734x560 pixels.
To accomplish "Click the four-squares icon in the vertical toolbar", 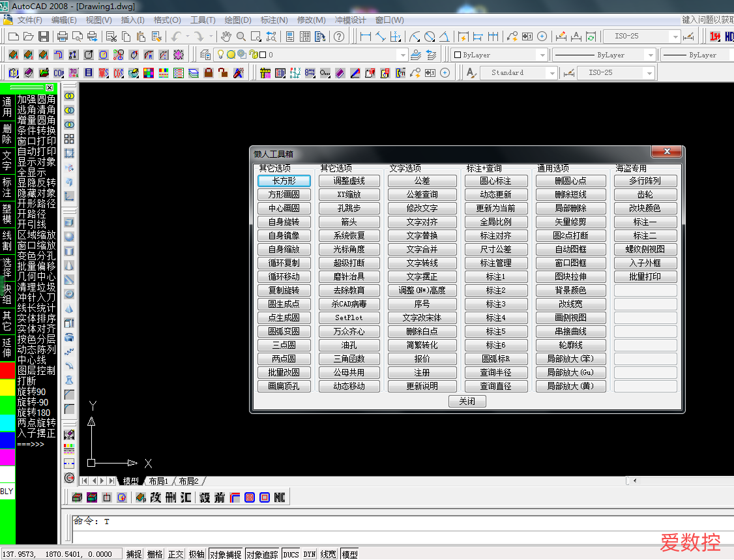I will point(69,139).
